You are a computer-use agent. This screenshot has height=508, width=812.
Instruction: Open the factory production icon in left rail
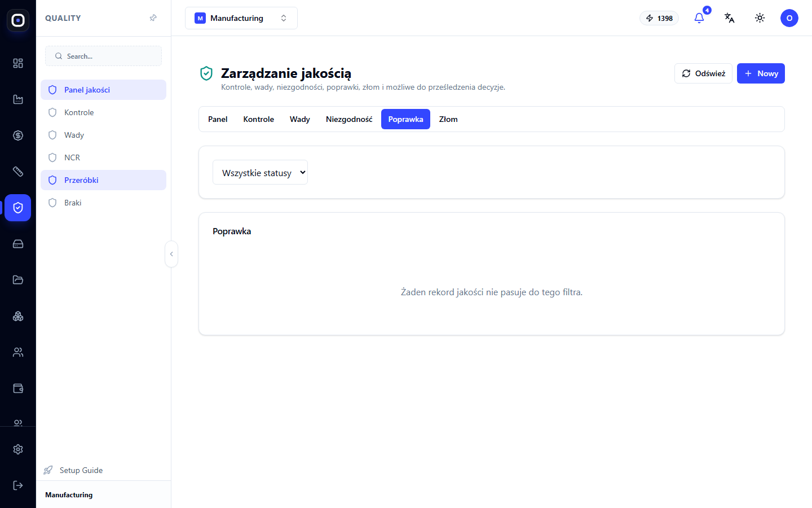(18, 99)
